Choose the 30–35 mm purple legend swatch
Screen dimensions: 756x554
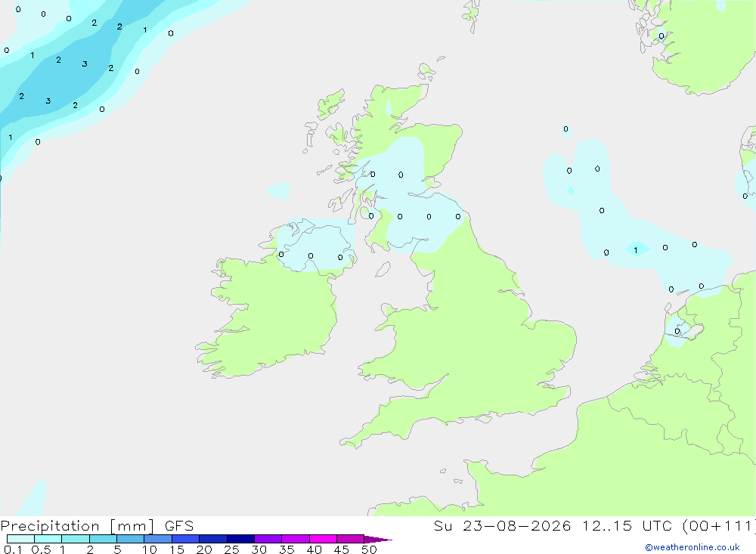pyautogui.click(x=268, y=539)
